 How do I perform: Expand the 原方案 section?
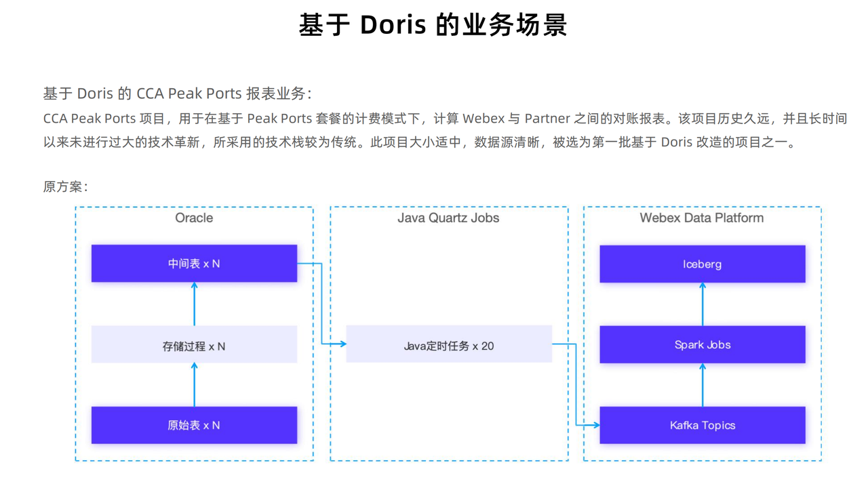pos(60,184)
